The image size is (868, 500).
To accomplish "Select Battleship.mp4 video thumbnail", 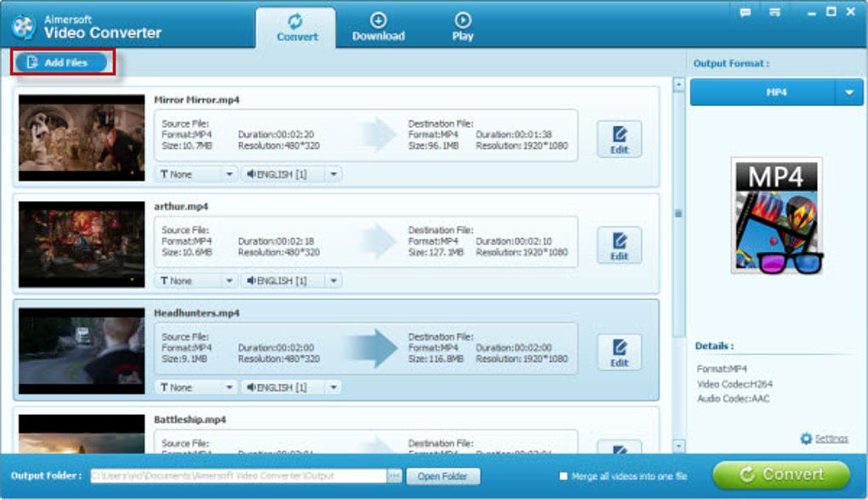I will pos(82,434).
